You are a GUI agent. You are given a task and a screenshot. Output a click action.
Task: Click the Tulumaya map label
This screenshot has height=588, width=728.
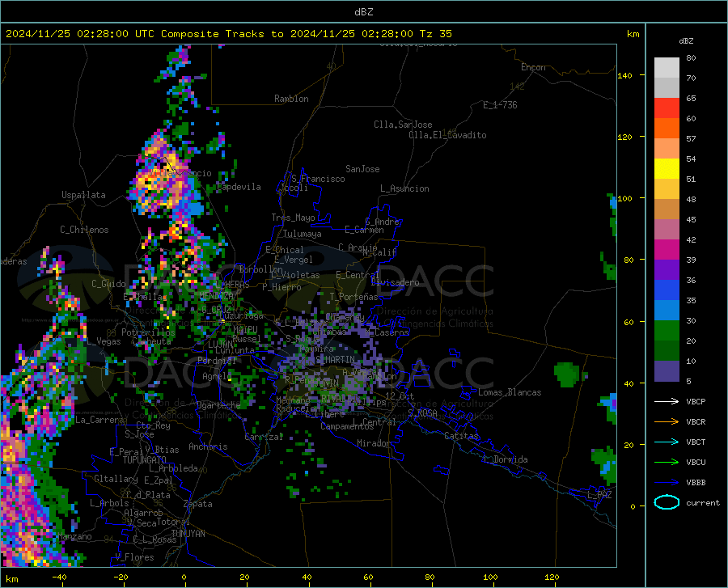coord(303,234)
